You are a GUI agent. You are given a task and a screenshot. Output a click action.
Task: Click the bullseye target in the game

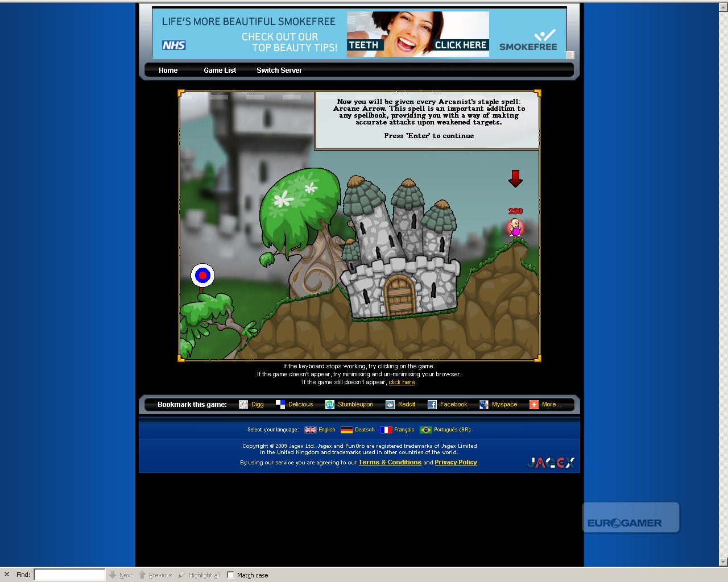202,276
